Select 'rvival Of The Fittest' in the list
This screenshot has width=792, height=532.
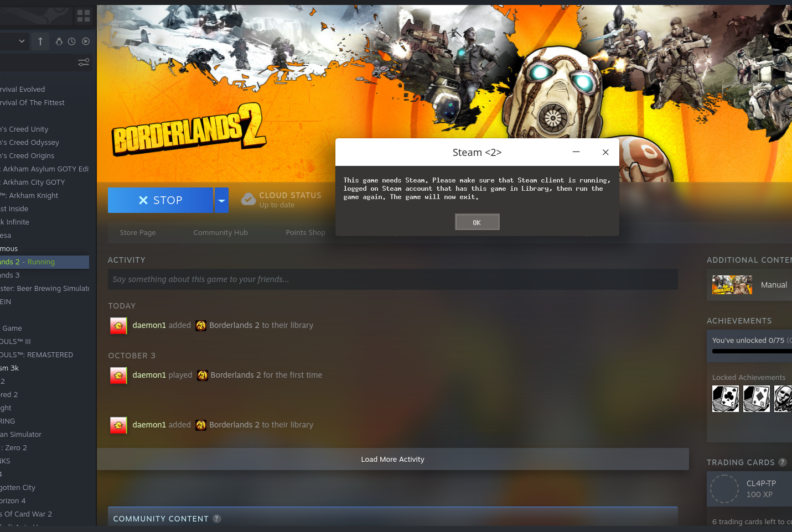(x=44, y=102)
